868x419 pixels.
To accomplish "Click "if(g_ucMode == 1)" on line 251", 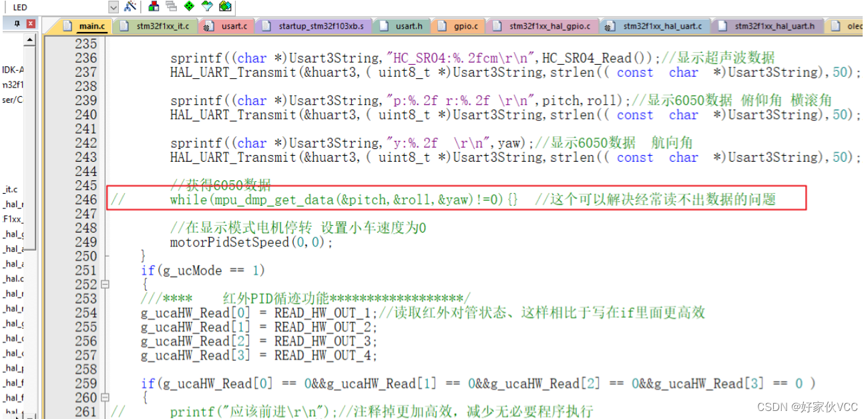I will point(203,271).
